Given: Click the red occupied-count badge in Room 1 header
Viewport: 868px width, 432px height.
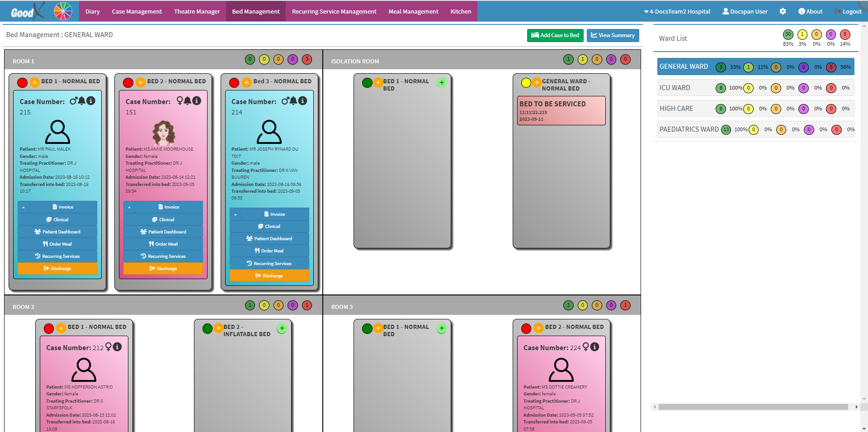Looking at the screenshot, I should pos(307,59).
